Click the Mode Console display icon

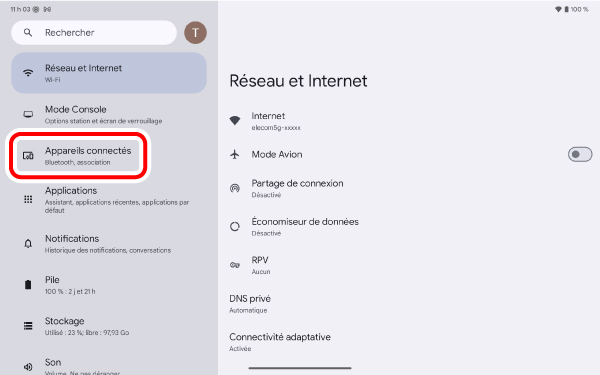click(28, 114)
